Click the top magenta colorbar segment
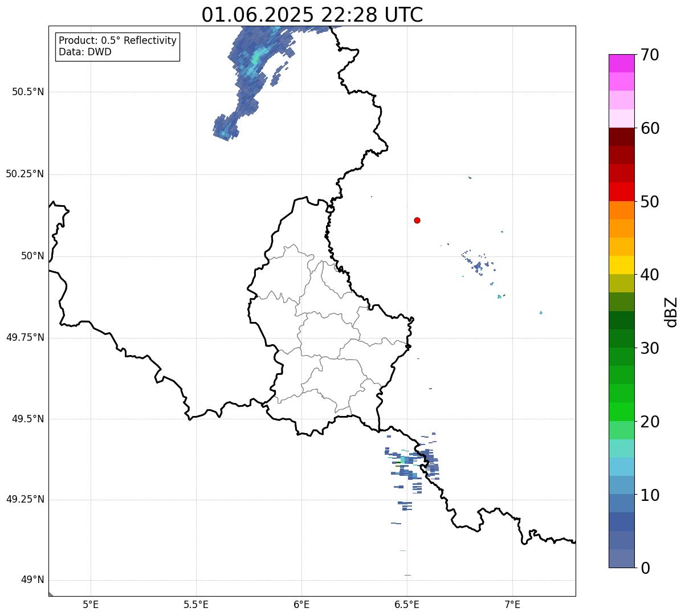Image resolution: width=685 pixels, height=616 pixels. coord(621,63)
